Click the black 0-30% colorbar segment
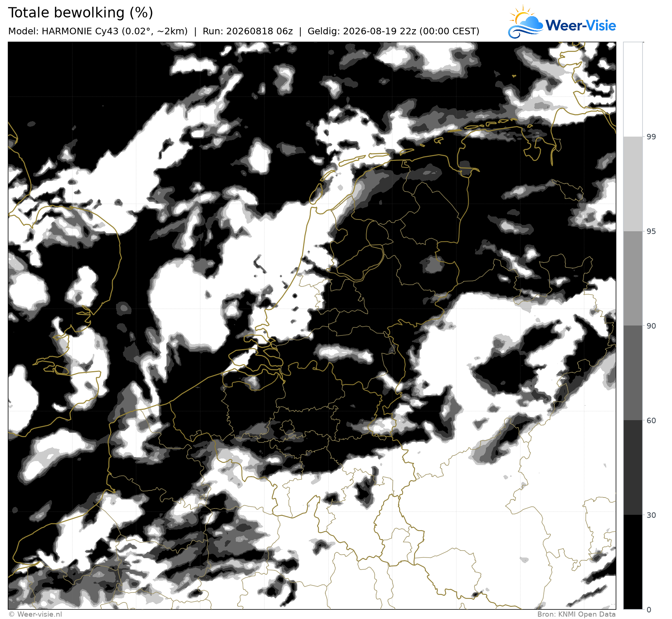Screen dimensions: 672x619 click(633, 562)
